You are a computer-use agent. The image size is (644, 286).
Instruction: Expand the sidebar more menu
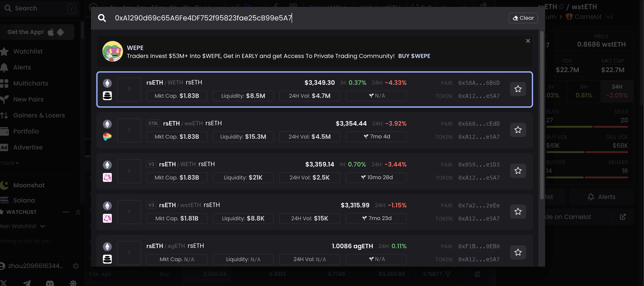10,163
